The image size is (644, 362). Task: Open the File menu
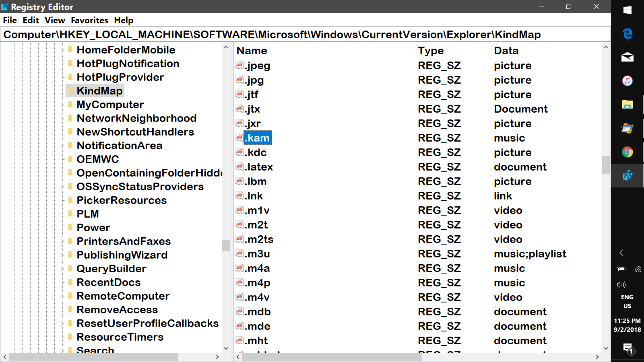(x=10, y=20)
